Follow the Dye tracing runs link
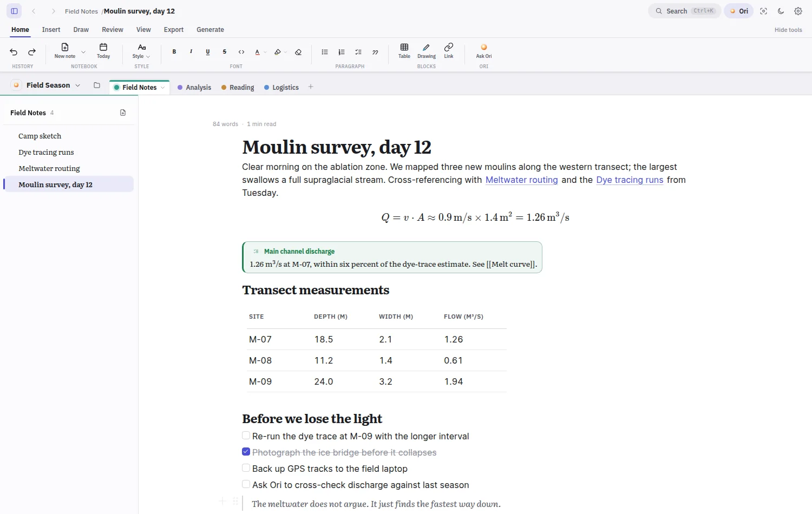 click(x=630, y=180)
